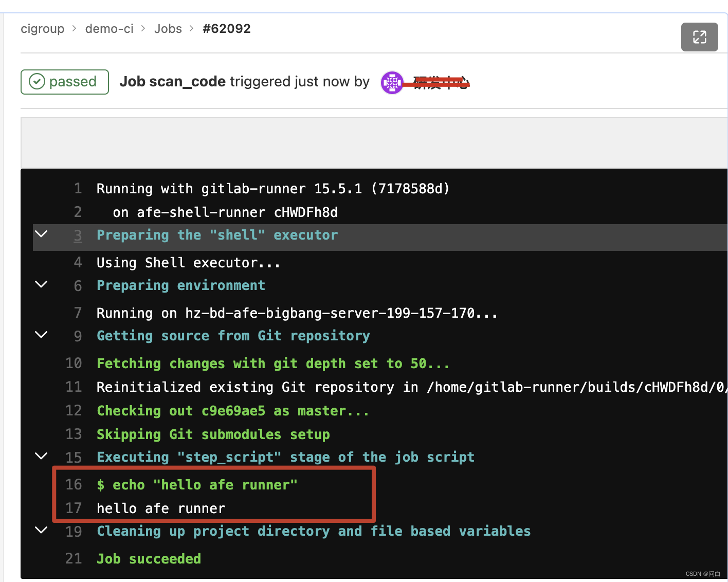
Task: Click line number 21 in the log
Action: (x=74, y=558)
